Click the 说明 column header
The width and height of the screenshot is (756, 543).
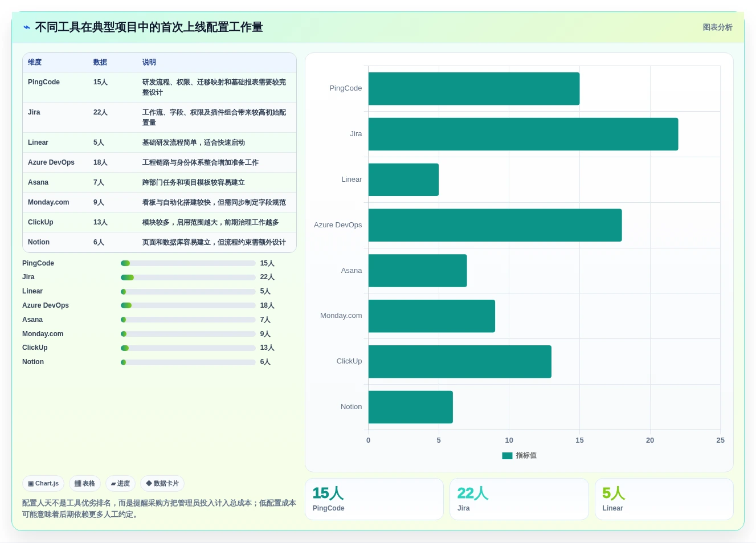(149, 63)
